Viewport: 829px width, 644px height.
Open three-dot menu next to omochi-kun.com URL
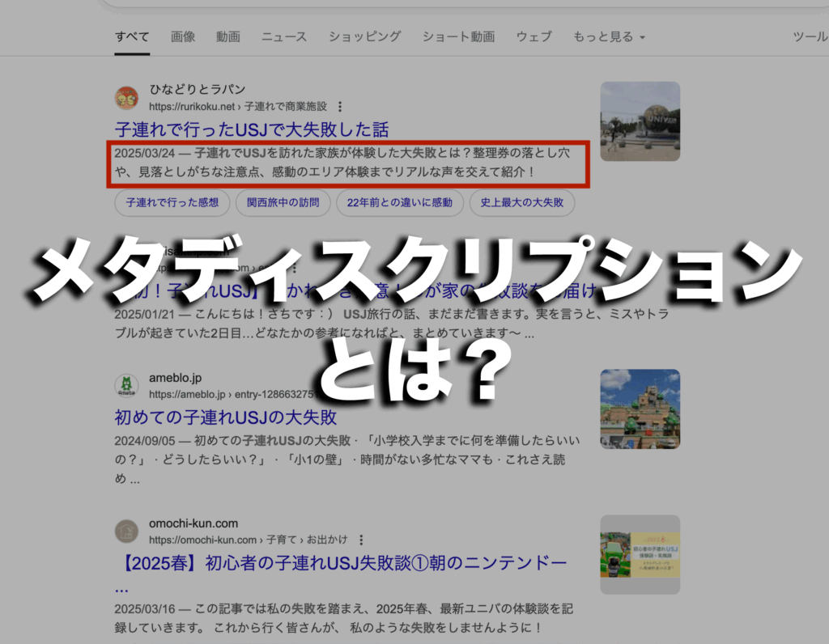point(361,540)
